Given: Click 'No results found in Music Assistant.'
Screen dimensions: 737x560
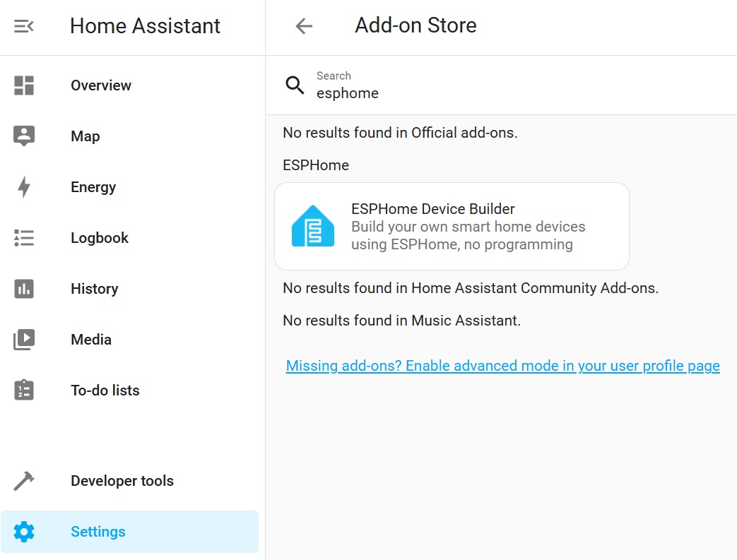Looking at the screenshot, I should [x=402, y=321].
